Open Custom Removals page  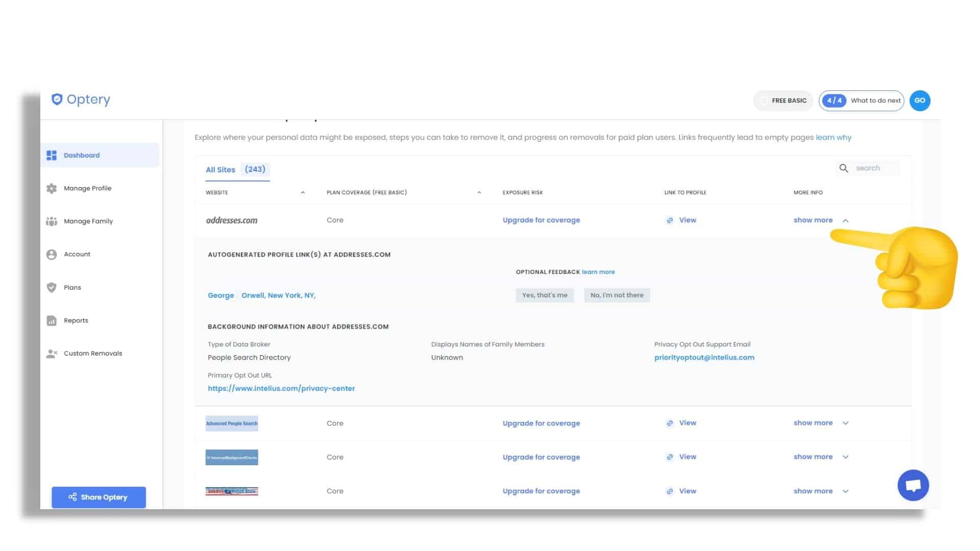92,353
